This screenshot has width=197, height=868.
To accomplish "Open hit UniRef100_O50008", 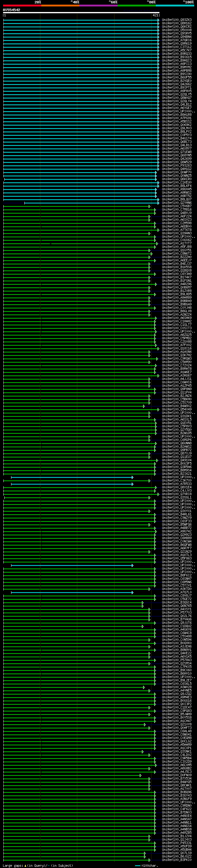I will click(177, 30).
